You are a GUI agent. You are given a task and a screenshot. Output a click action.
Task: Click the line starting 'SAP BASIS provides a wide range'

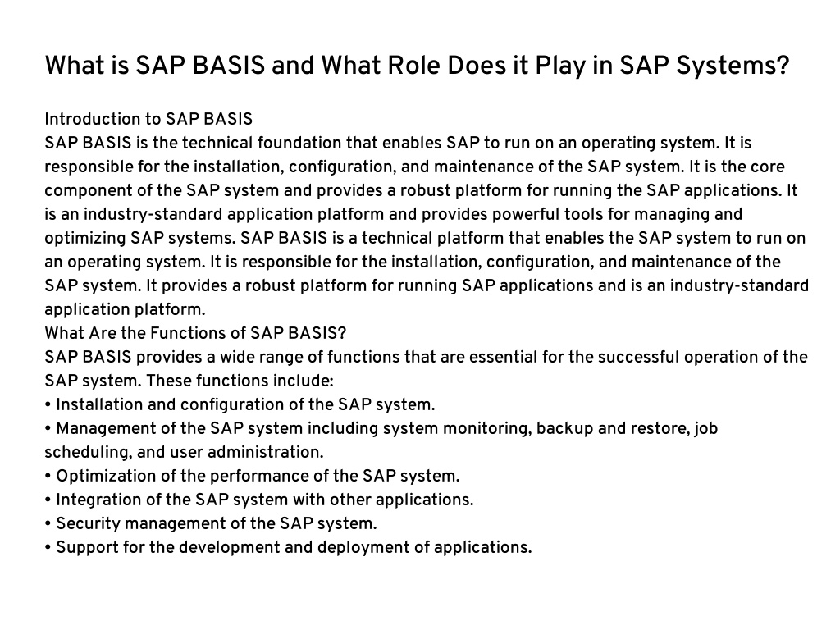427,357
